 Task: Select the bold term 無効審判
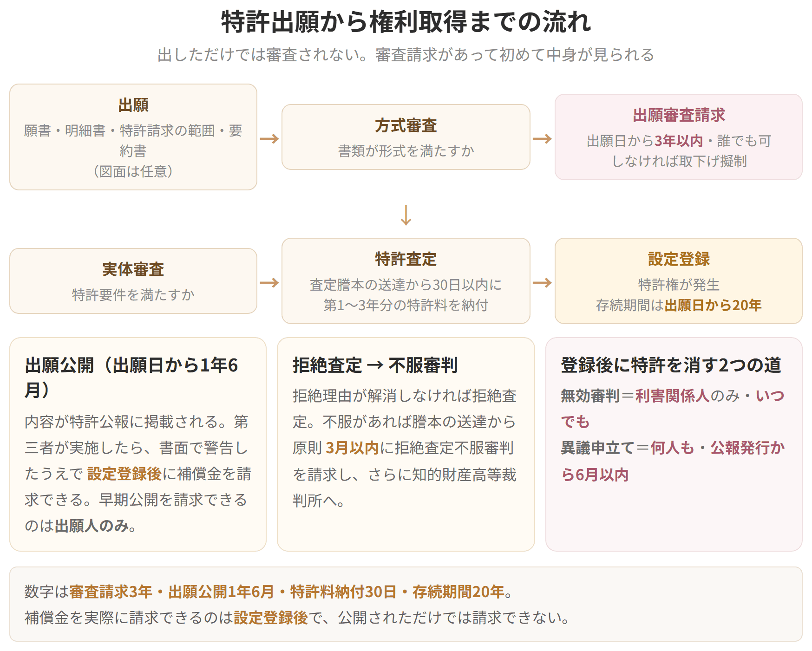coord(590,396)
